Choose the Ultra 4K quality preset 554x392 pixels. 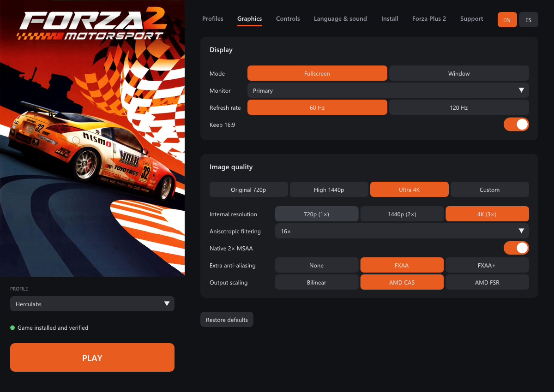click(409, 190)
